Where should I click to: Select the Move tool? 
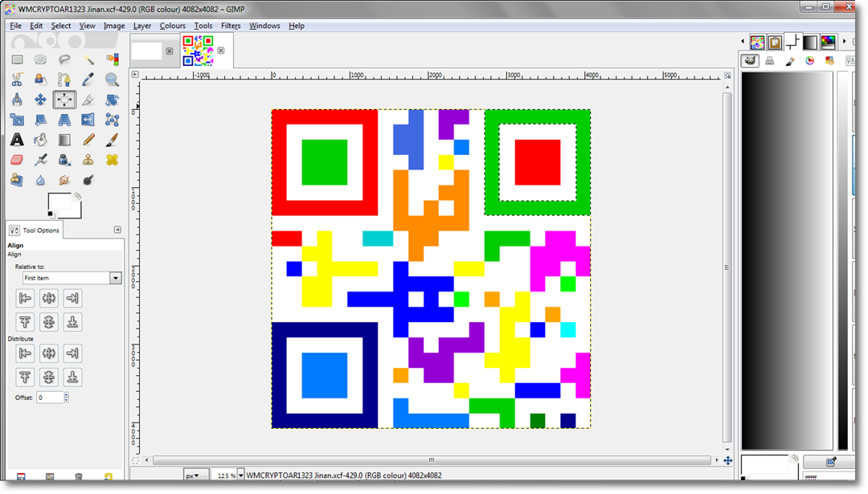click(40, 100)
